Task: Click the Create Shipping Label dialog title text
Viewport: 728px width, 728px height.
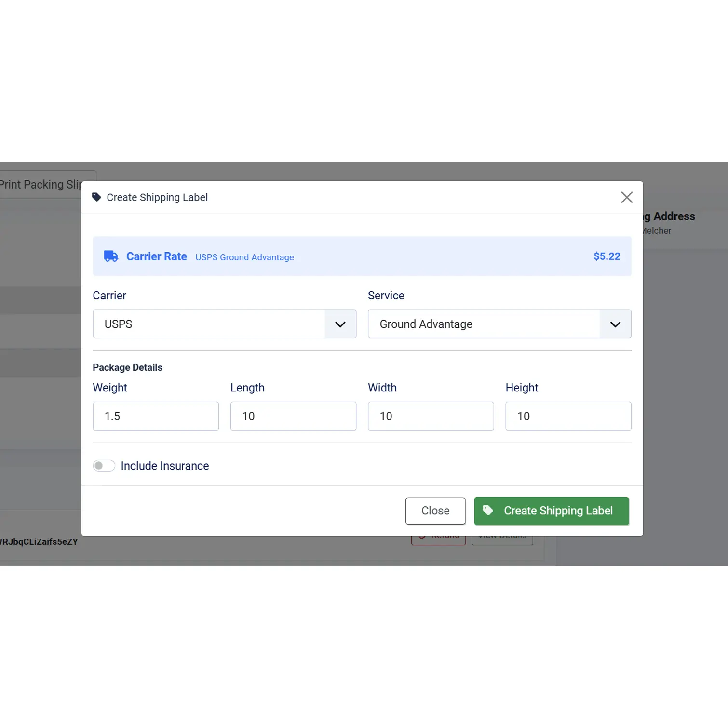Action: 157,197
